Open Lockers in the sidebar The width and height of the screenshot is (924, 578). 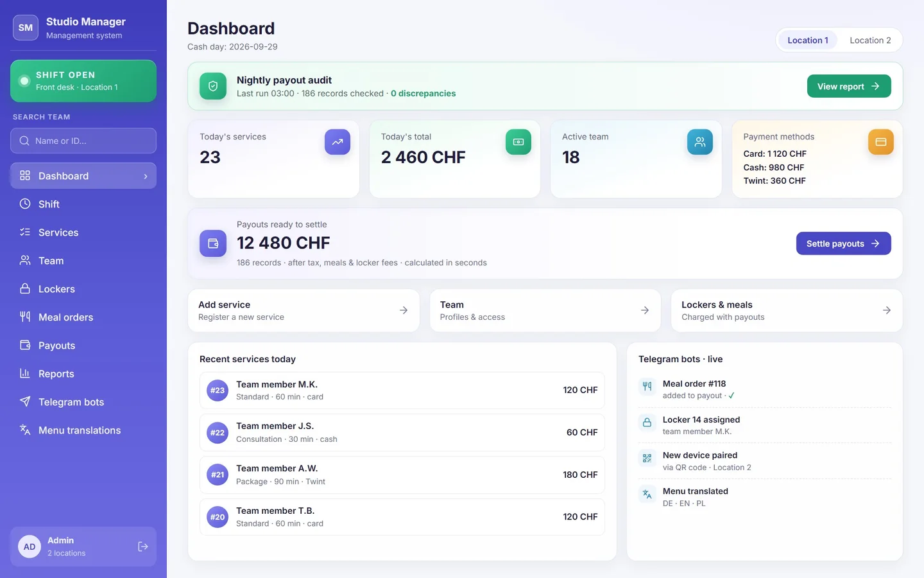tap(83, 289)
